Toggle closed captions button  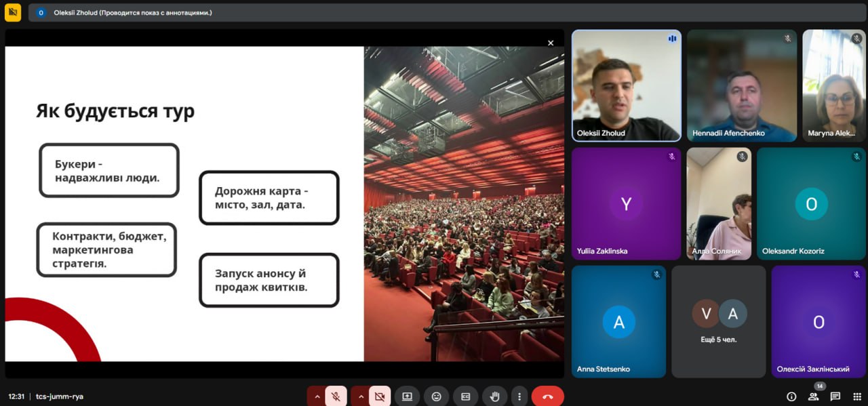(x=466, y=397)
